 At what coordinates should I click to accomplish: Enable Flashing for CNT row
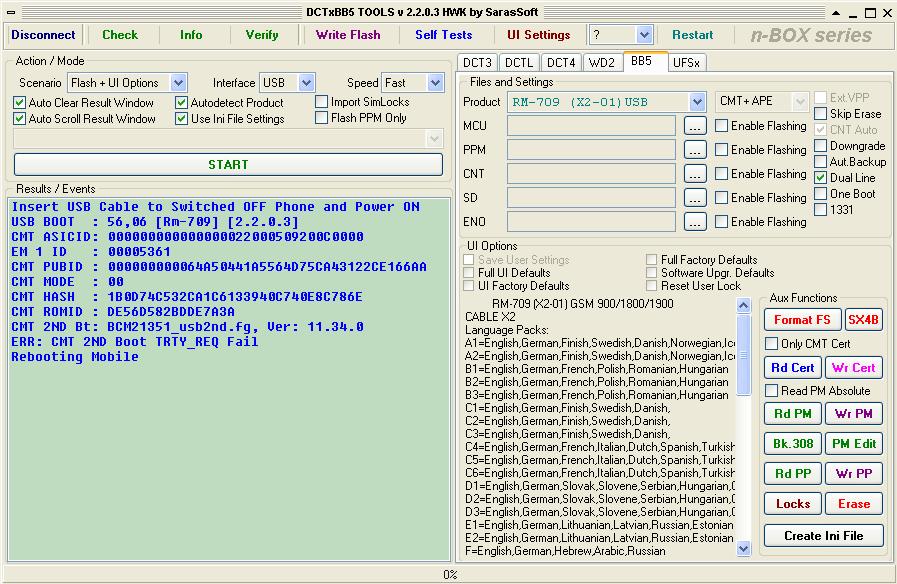(721, 174)
